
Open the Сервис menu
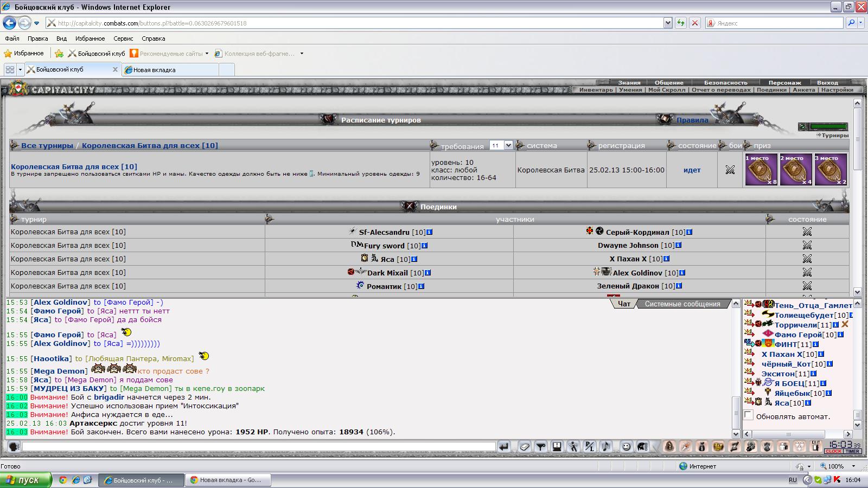tap(123, 38)
